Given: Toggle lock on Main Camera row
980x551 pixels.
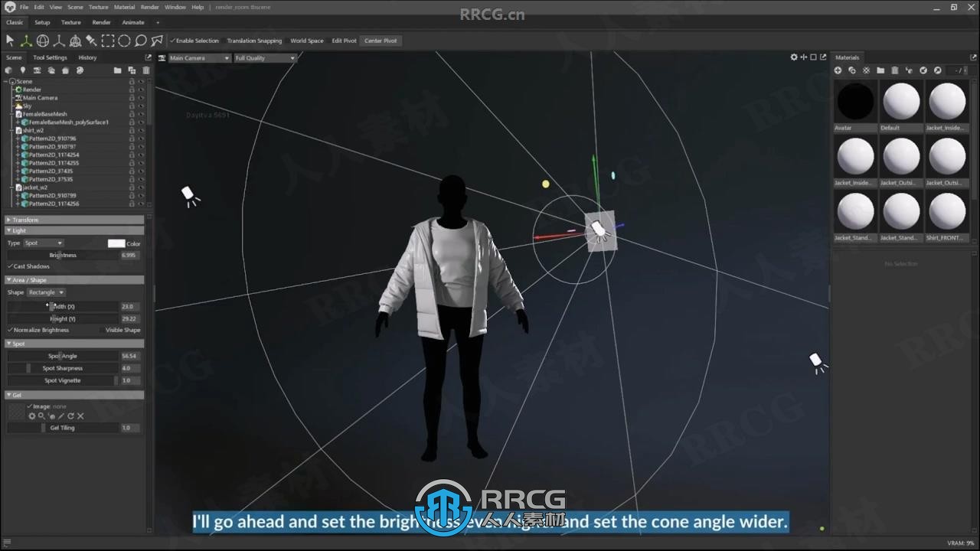Looking at the screenshot, I should pyautogui.click(x=132, y=97).
